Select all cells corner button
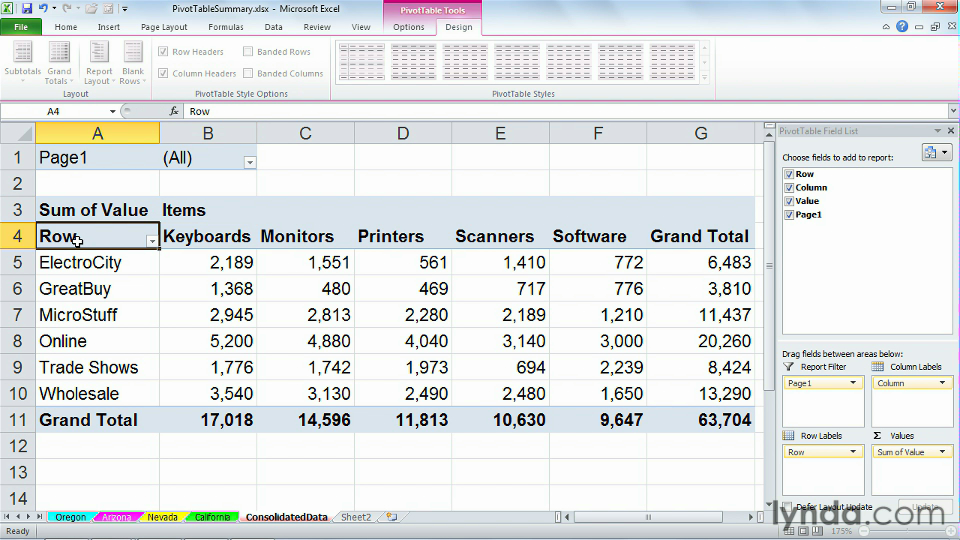Screen dimensions: 960x540 tap(18, 133)
